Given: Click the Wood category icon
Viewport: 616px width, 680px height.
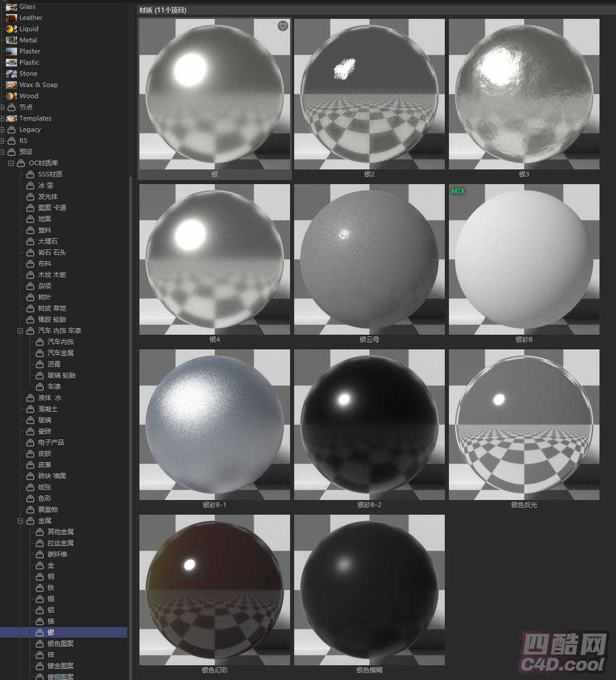Looking at the screenshot, I should click(x=11, y=96).
